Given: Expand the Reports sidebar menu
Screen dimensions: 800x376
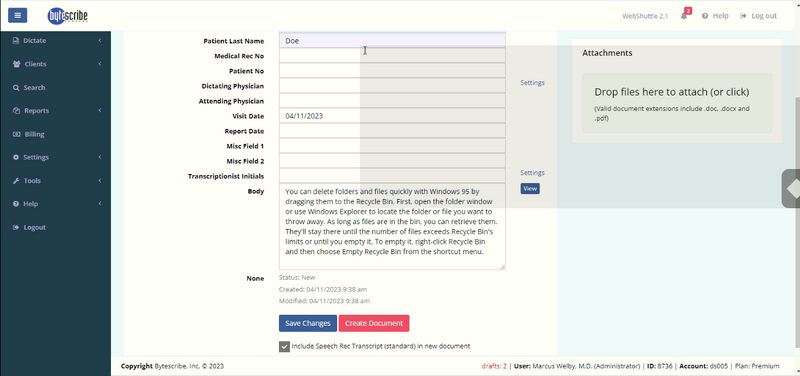Looking at the screenshot, I should [x=56, y=111].
